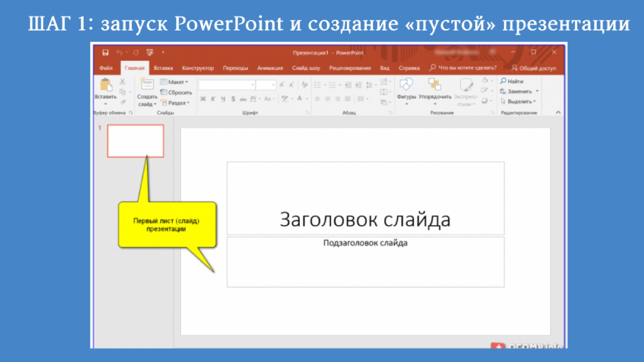This screenshot has height=362, width=644.
Task: Click the Подзаголовок слайда subtitle placeholder
Action: [x=366, y=262]
